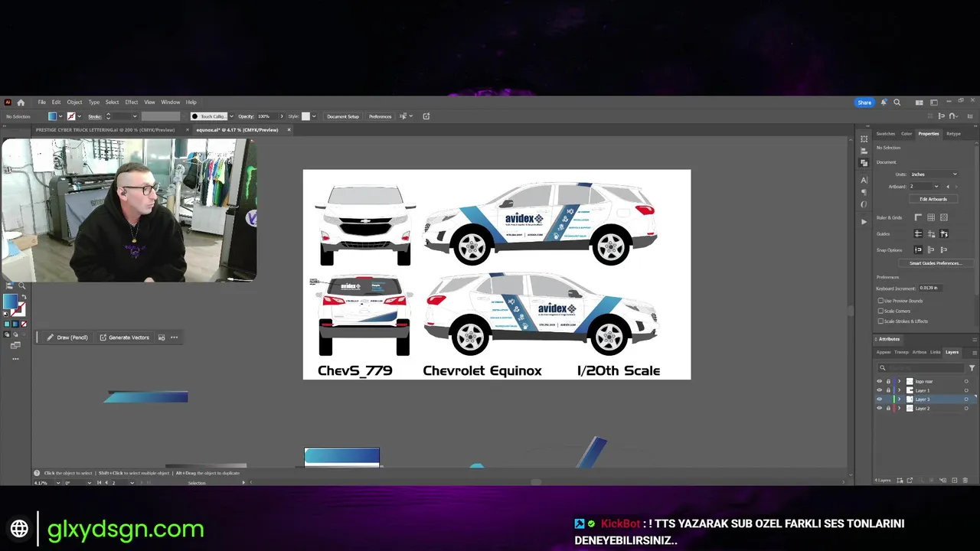This screenshot has height=551, width=980.
Task: Delete the selected layer with trash icon
Action: point(965,480)
